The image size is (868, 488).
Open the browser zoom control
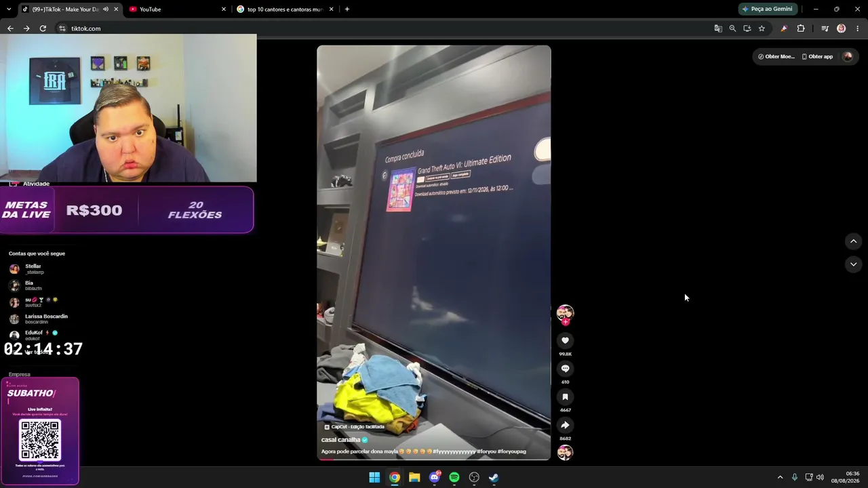[732, 28]
